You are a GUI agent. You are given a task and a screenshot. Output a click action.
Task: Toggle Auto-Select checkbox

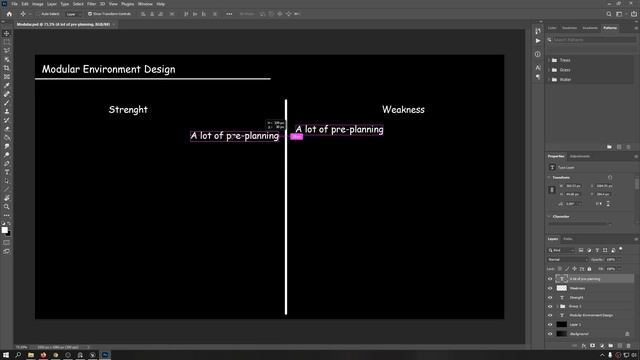39,14
